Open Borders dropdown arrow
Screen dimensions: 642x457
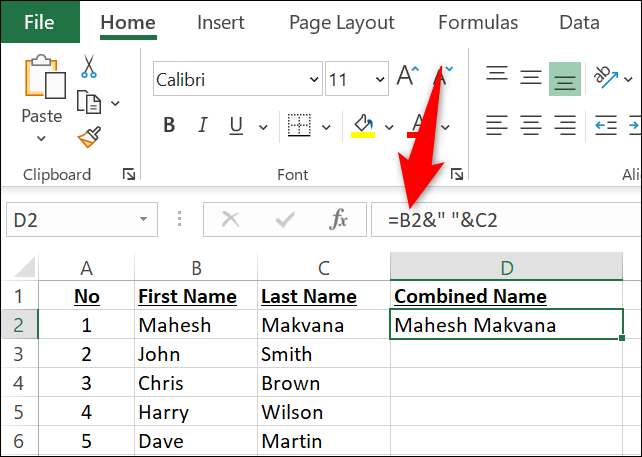(326, 127)
